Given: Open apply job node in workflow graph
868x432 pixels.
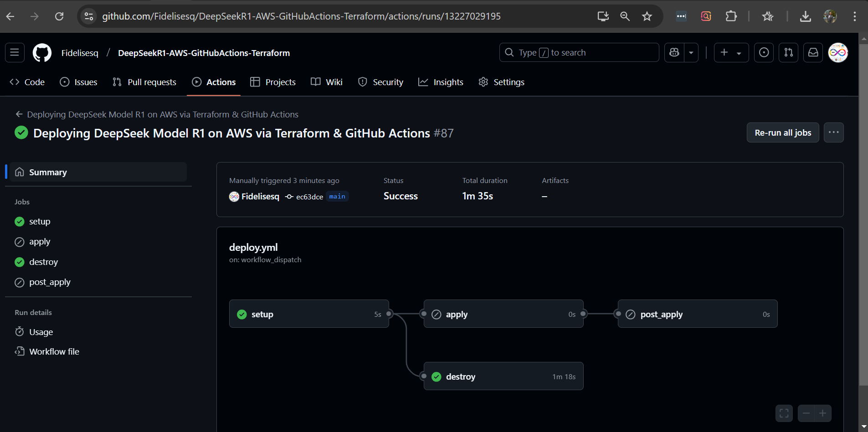Looking at the screenshot, I should pos(503,314).
